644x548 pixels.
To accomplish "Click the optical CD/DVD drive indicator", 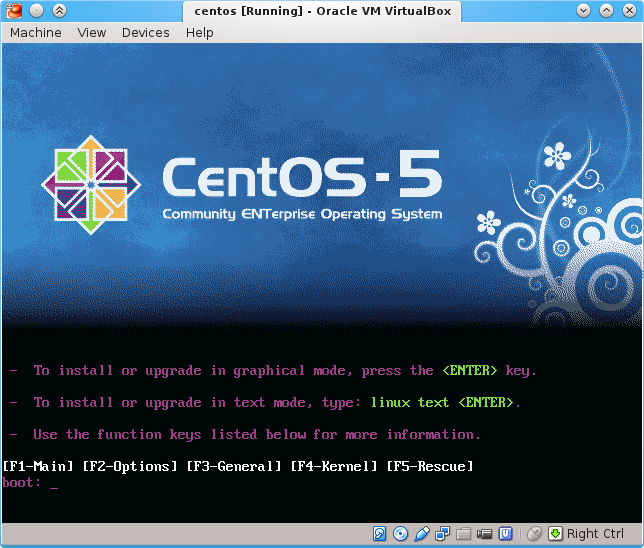I will tap(400, 534).
